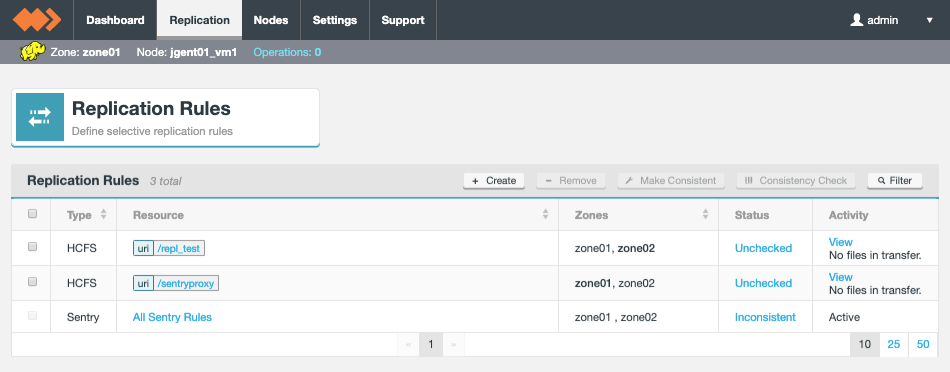The height and width of the screenshot is (372, 950).
Task: Open the Nodes tab
Action: tap(271, 20)
